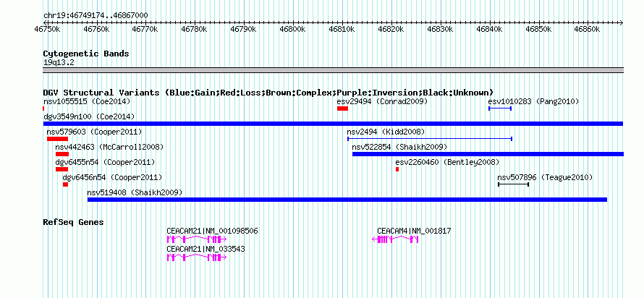
Task: Click the esv29494 (Conrad2009) label
Action: coord(382,101)
